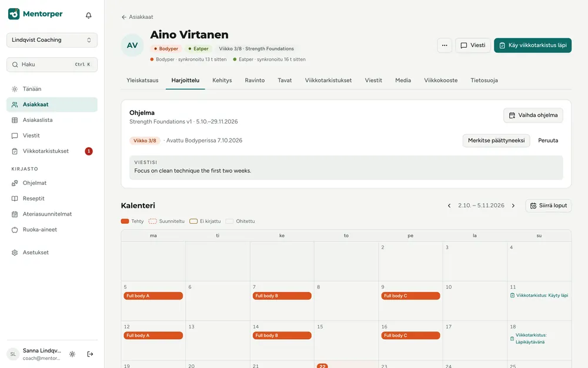Expand the Lindqvist Coaching workspace selector

click(x=52, y=40)
